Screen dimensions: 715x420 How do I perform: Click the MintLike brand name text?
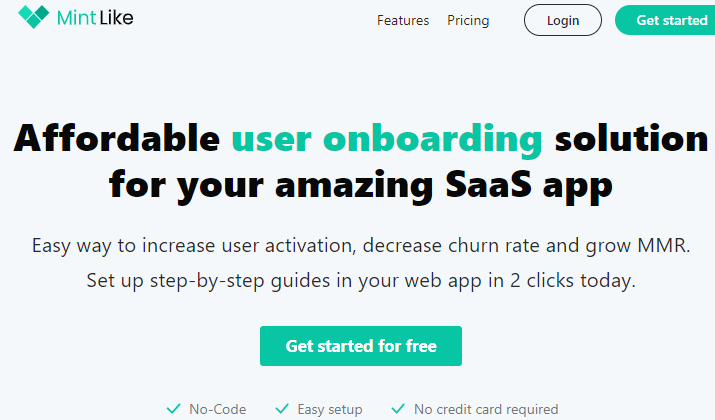[x=99, y=18]
